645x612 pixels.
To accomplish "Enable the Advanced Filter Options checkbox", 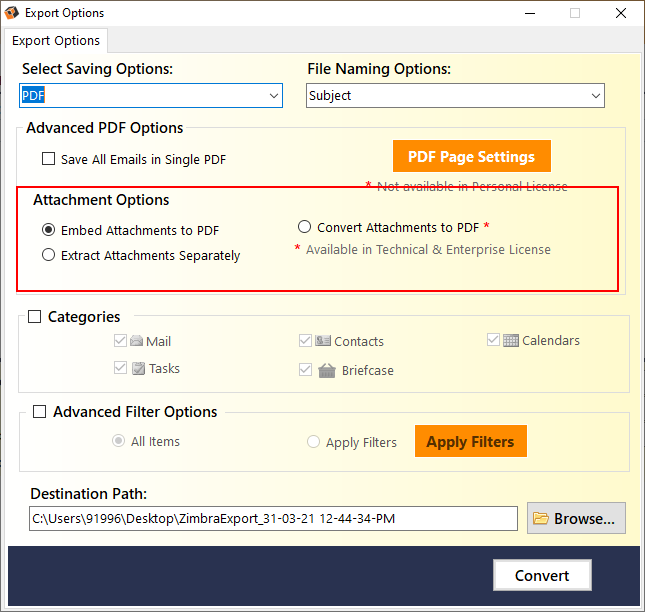I will 39,412.
